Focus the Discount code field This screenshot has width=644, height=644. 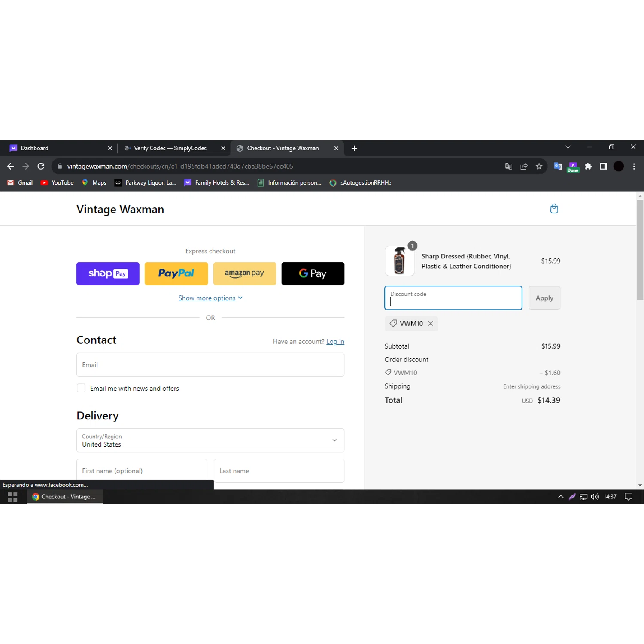453,298
